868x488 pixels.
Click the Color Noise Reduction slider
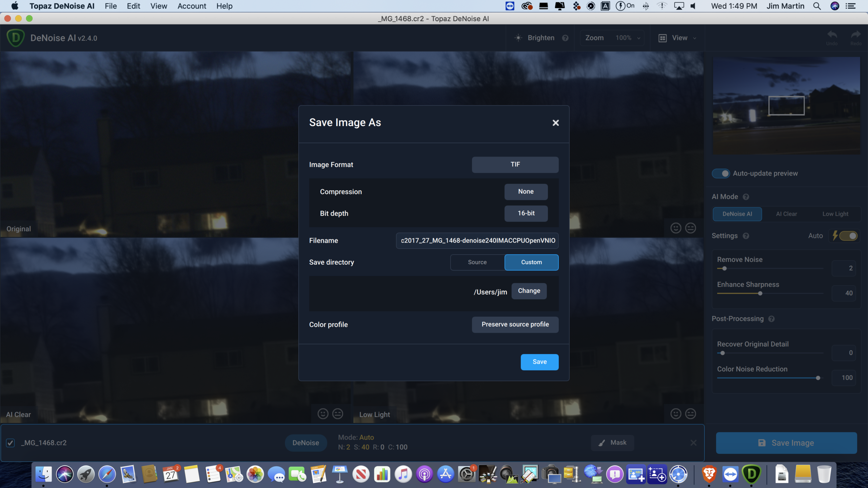point(770,378)
